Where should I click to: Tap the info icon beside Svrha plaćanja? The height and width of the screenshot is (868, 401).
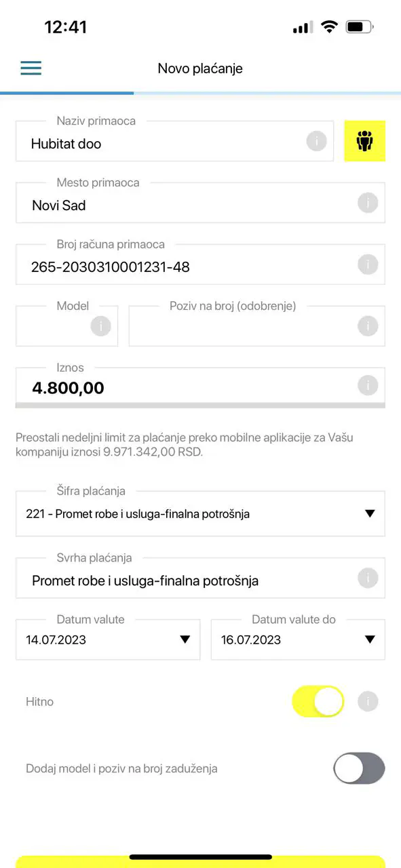367,578
